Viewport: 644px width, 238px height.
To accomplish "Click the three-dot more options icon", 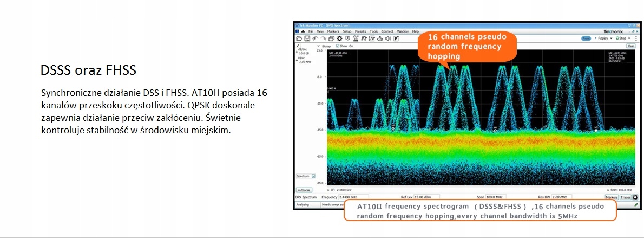I will point(636,38).
